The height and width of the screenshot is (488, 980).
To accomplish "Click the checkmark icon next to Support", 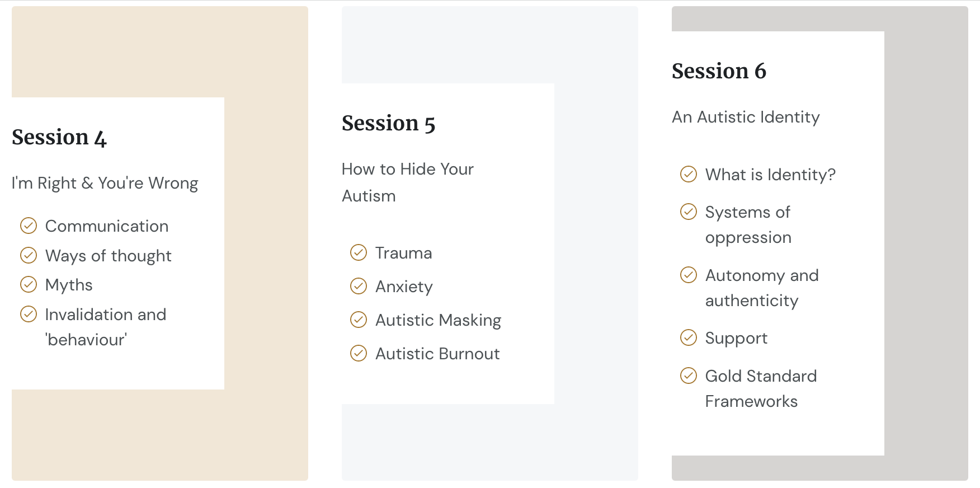I will [x=689, y=337].
